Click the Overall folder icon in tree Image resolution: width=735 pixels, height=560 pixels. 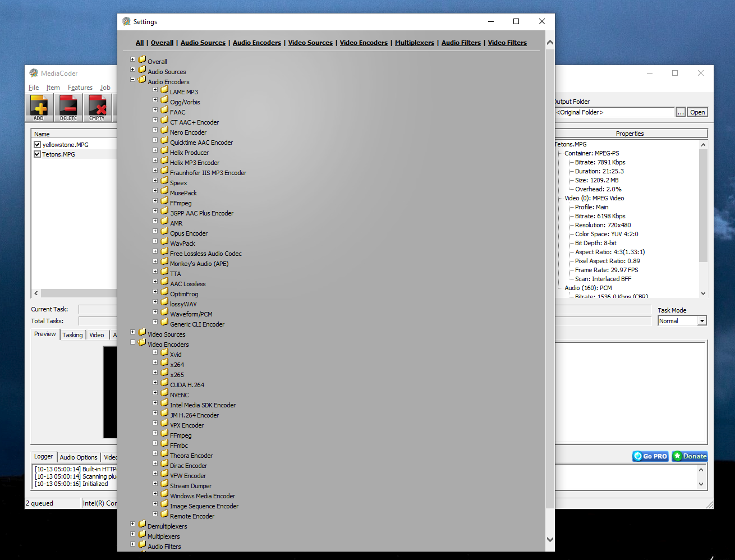tap(142, 59)
